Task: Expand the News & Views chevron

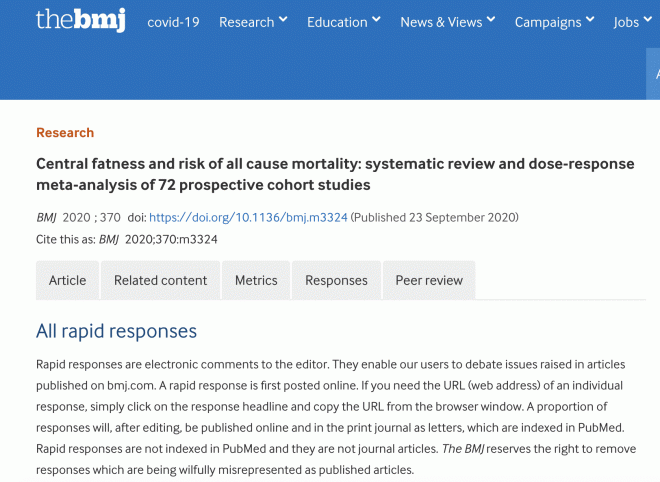Action: (x=491, y=19)
